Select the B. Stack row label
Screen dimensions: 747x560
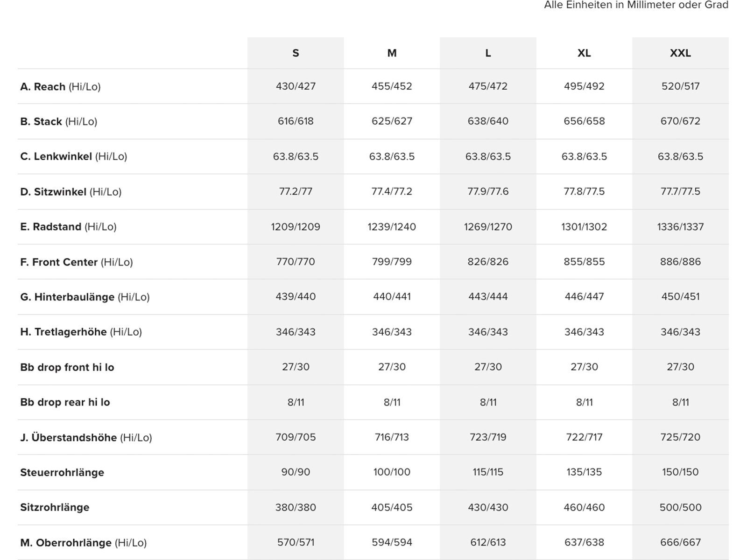(58, 122)
